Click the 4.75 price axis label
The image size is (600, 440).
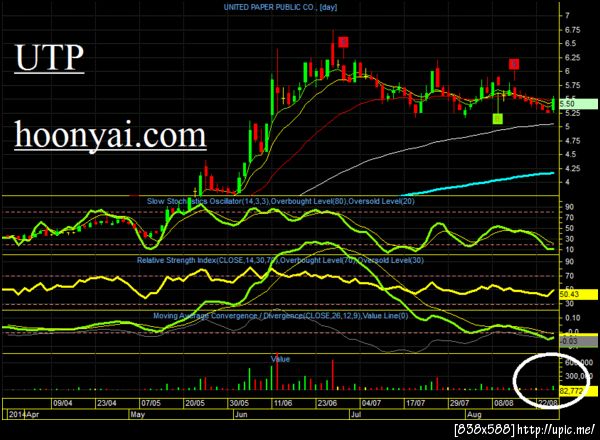point(572,141)
